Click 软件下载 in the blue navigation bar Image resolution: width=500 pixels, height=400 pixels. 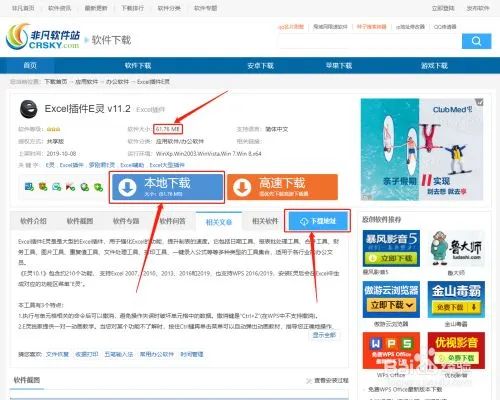tap(138, 66)
